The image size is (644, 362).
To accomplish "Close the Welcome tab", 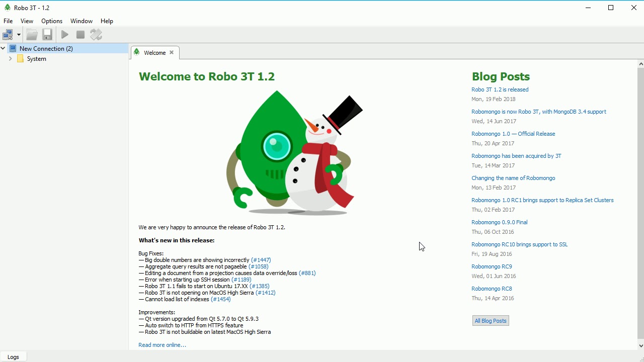I will (172, 52).
